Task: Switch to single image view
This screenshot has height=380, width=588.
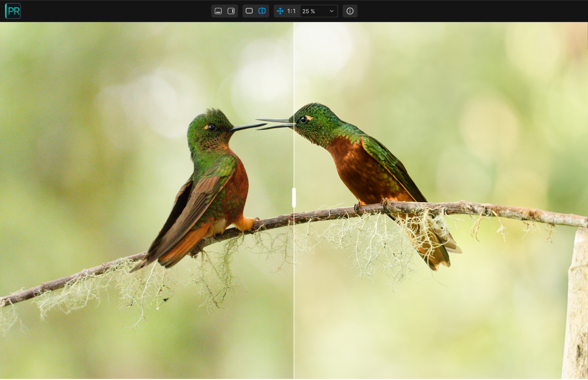Action: (x=249, y=11)
